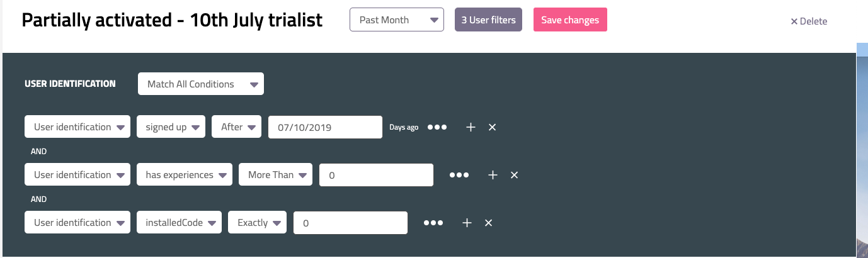Open the More Than comparison dropdown
Screen dimensions: 868x258
tap(276, 175)
